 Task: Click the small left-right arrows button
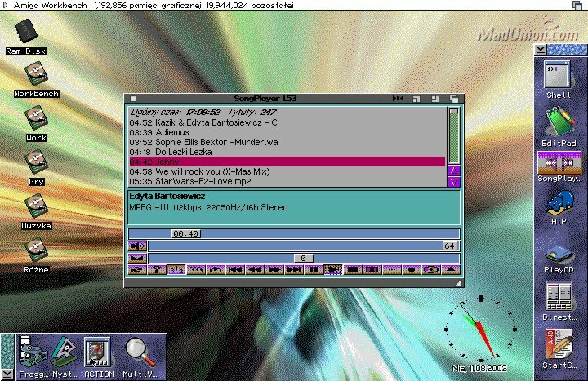[x=391, y=270]
